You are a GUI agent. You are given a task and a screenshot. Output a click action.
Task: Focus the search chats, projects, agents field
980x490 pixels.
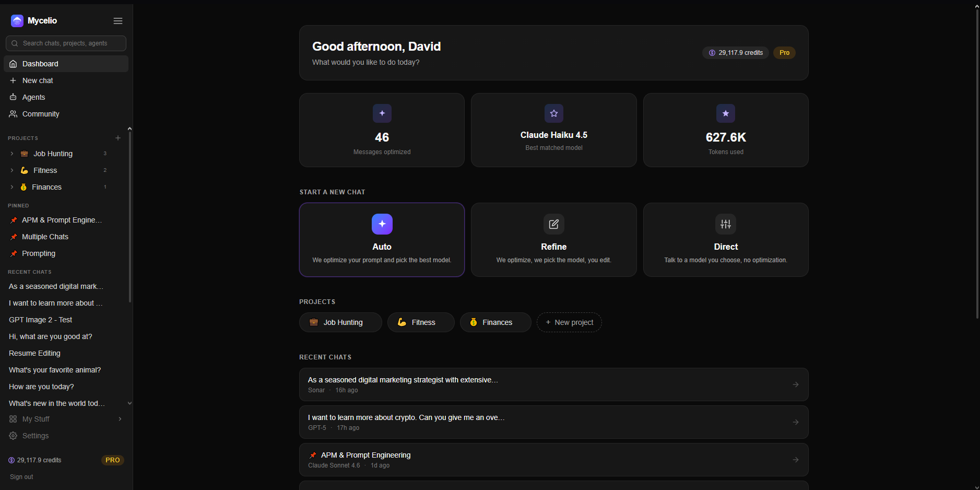[66, 43]
